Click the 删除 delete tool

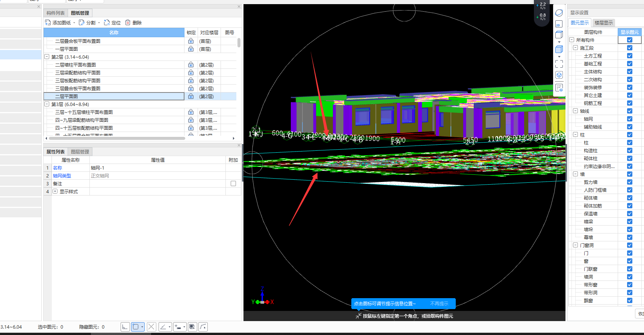[133, 23]
